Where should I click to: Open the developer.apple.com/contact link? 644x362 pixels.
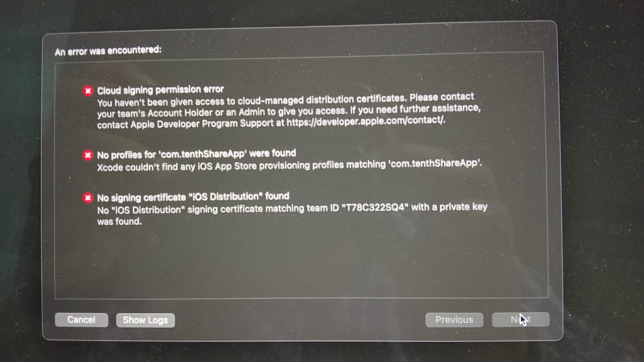pos(366,121)
